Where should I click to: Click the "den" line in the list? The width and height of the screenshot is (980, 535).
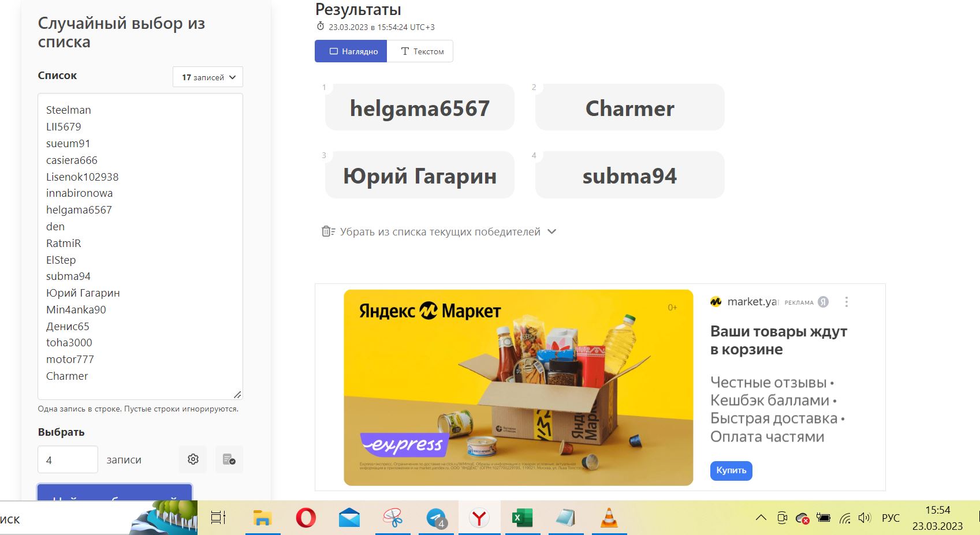[55, 226]
